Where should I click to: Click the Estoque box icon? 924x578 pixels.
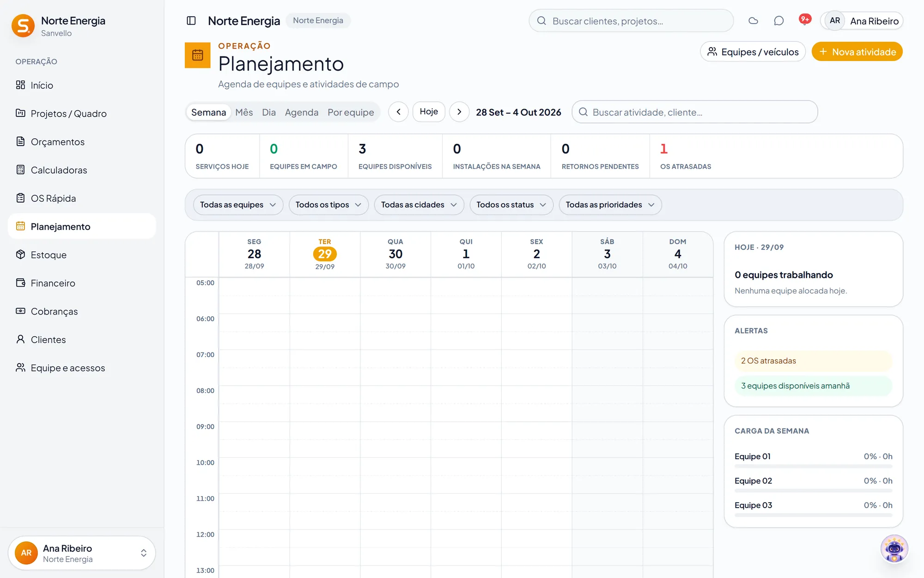(20, 254)
